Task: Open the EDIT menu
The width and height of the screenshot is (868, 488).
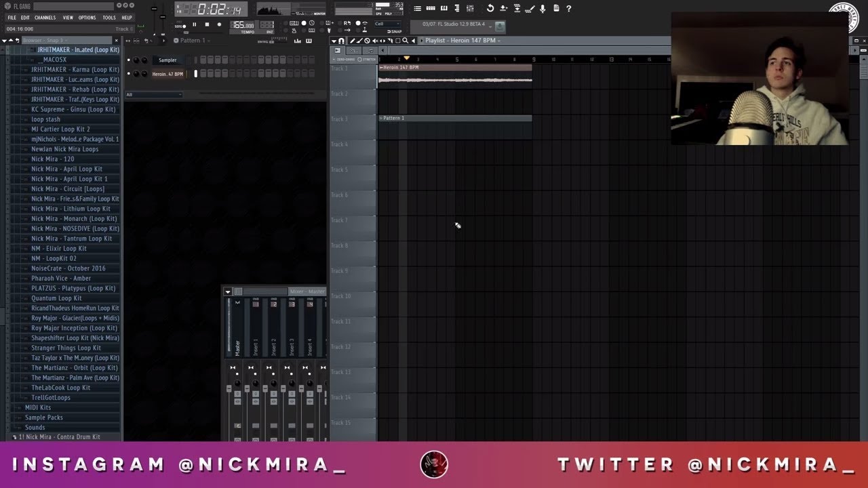Action: click(25, 18)
